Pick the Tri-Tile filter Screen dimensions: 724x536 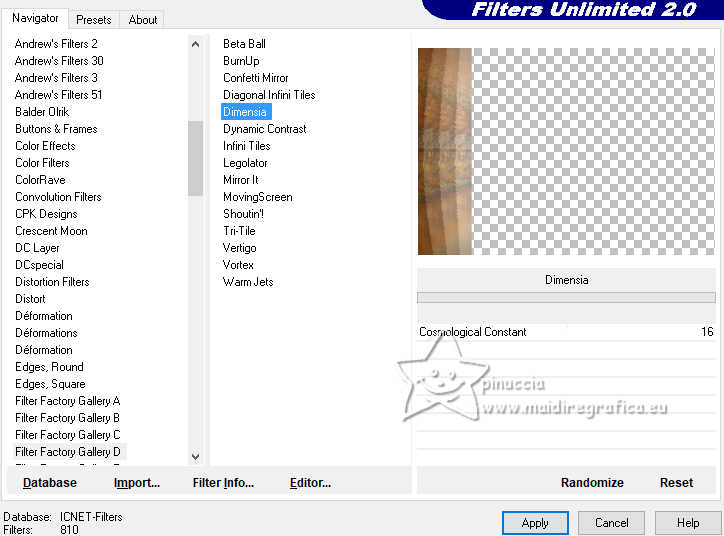point(239,231)
